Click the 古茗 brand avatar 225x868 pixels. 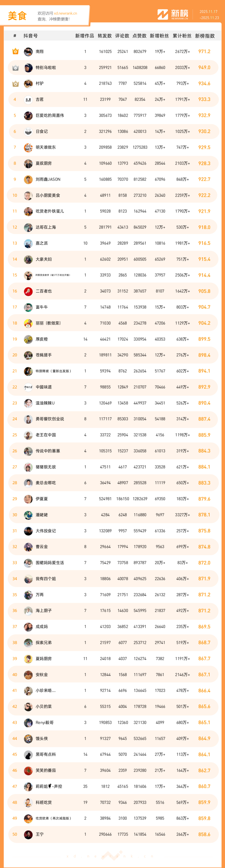(x=28, y=99)
